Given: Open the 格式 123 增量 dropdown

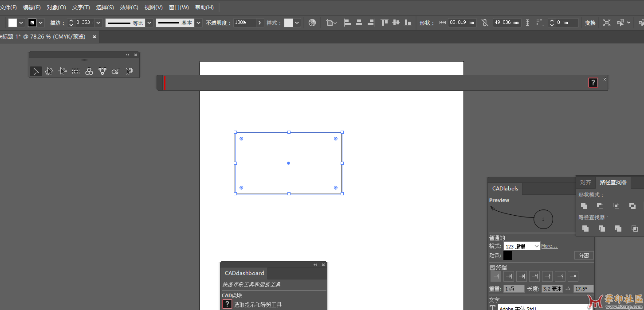Looking at the screenshot, I should pyautogui.click(x=522, y=246).
